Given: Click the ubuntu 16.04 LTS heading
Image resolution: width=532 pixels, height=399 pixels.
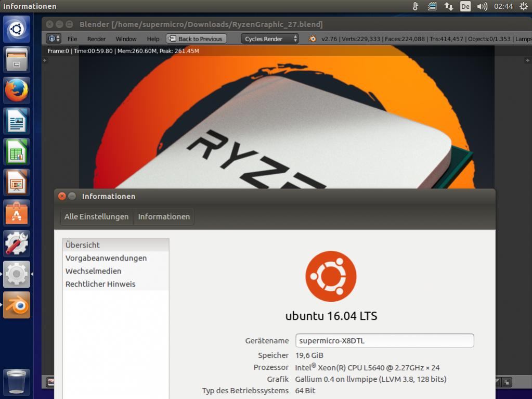Looking at the screenshot, I should pyautogui.click(x=331, y=316).
